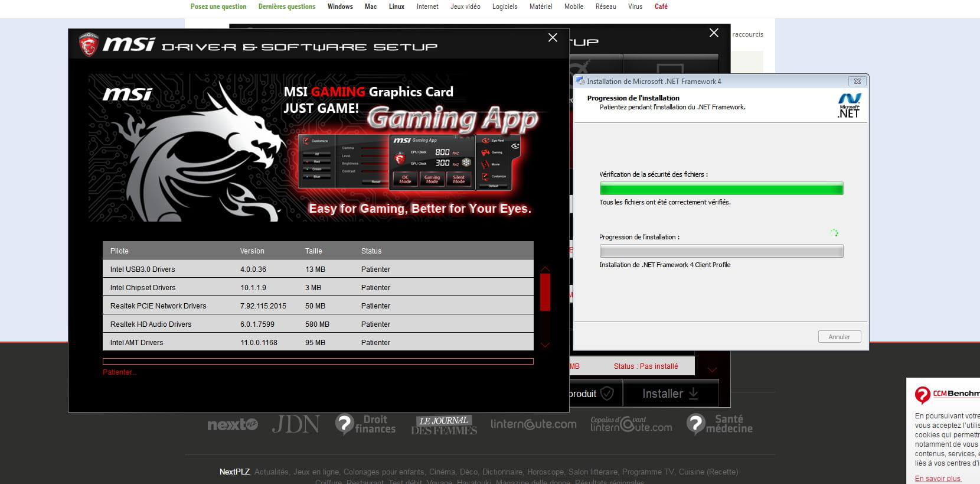Open the Jeux vidéo menu item

[465, 7]
